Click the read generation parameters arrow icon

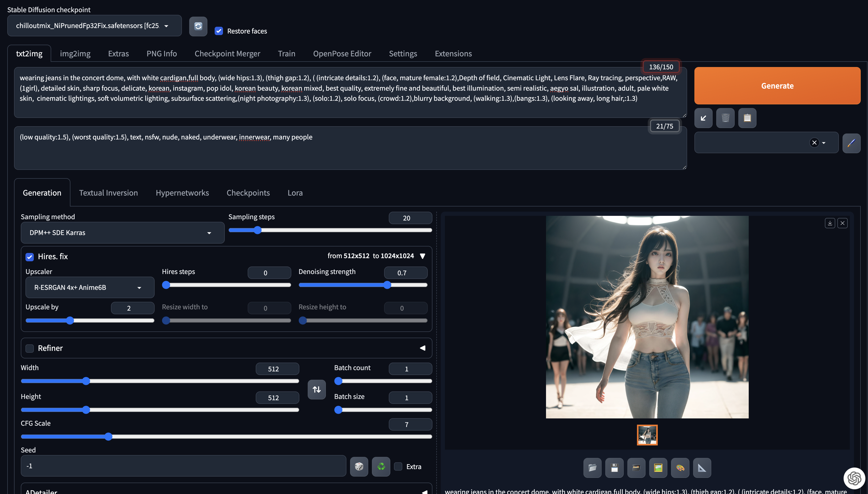[703, 118]
